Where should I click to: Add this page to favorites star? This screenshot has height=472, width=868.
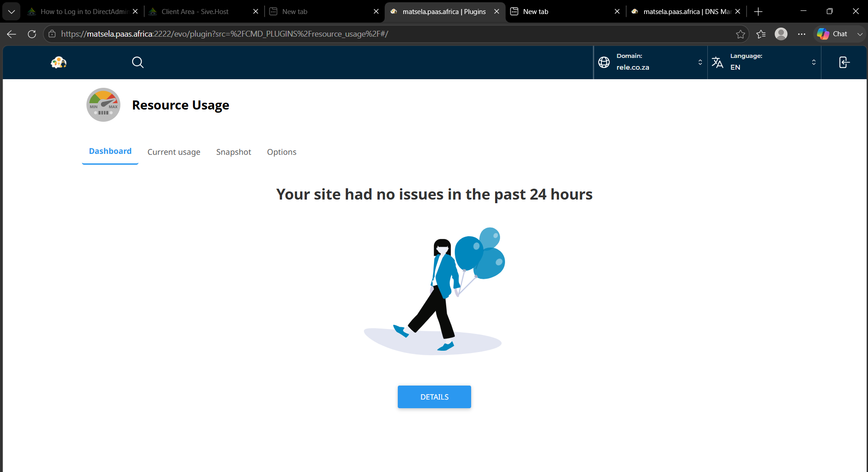click(x=740, y=34)
